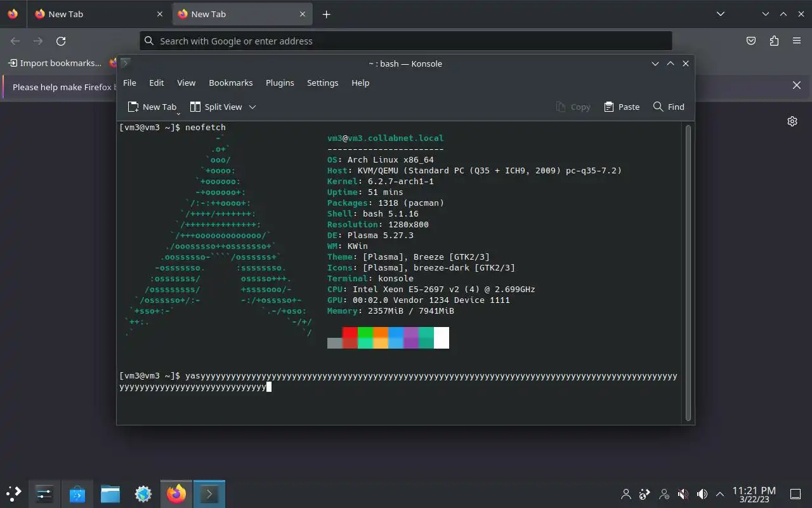Open System Settings sliders icon in taskbar

coord(44,493)
